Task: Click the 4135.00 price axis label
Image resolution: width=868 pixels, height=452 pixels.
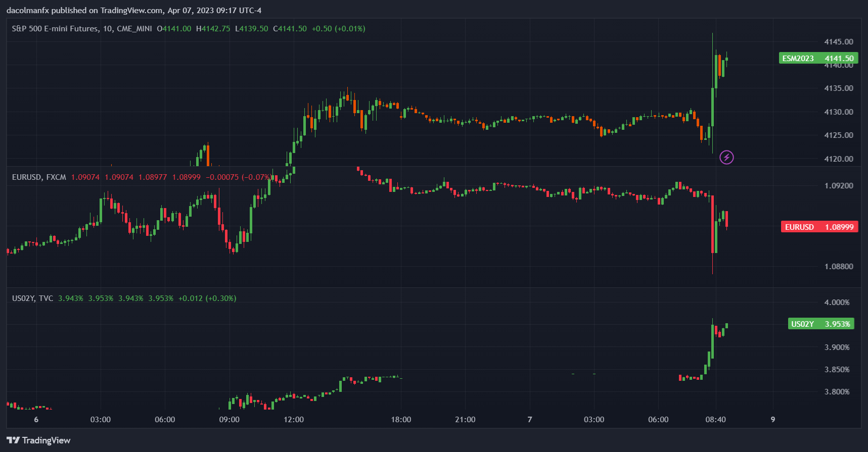Action: click(838, 88)
